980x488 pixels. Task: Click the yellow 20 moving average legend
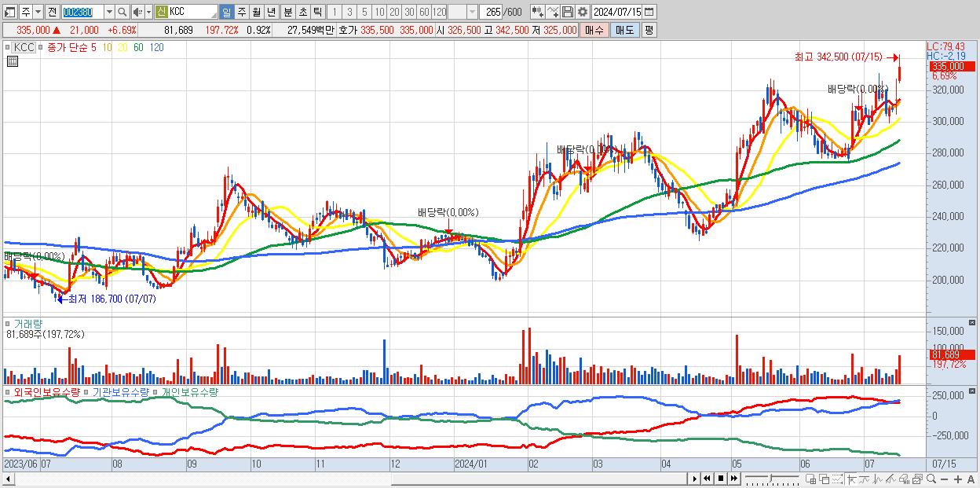(x=122, y=47)
